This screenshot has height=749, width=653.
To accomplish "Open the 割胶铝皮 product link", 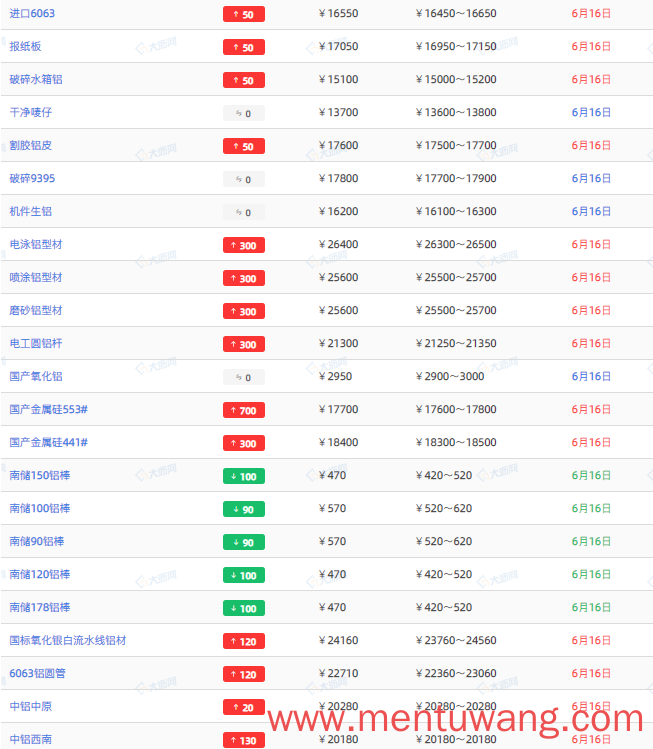I will [x=31, y=145].
